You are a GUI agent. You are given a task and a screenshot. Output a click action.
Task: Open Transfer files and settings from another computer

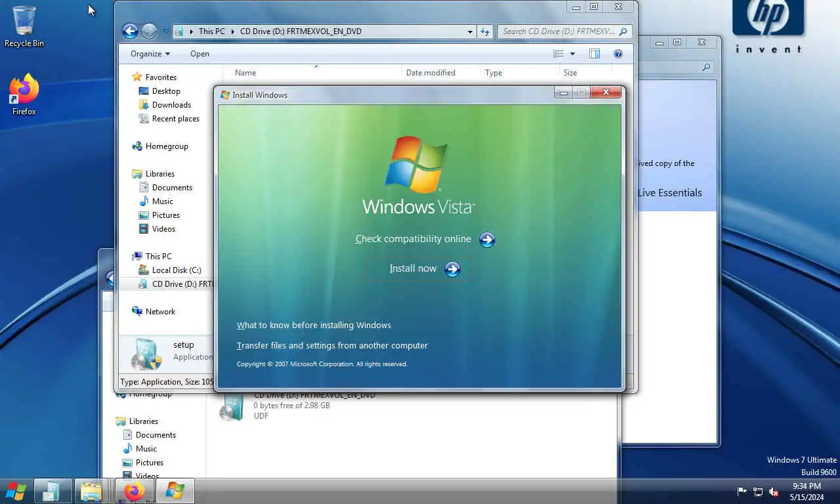click(332, 346)
